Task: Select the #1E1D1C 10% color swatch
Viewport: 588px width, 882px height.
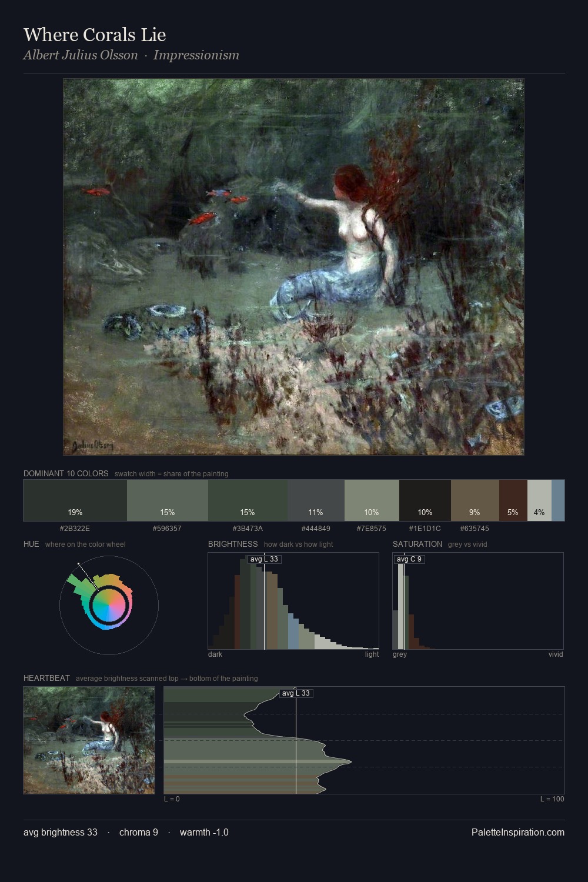Action: [425, 500]
